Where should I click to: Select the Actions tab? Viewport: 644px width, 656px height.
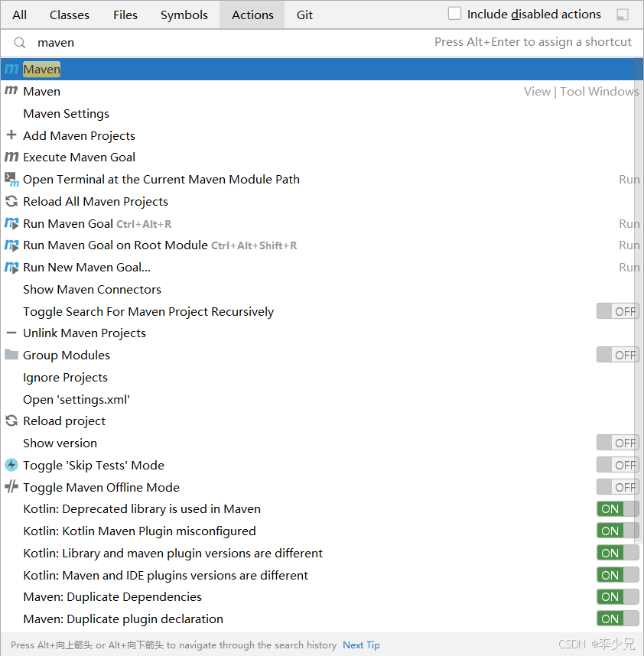[x=252, y=15]
